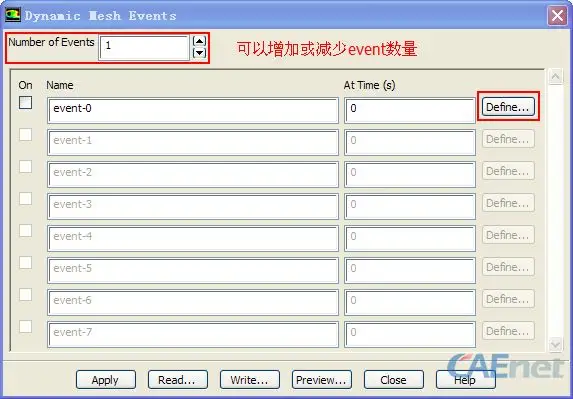
Task: Click the Name column header label
Action: point(60,85)
